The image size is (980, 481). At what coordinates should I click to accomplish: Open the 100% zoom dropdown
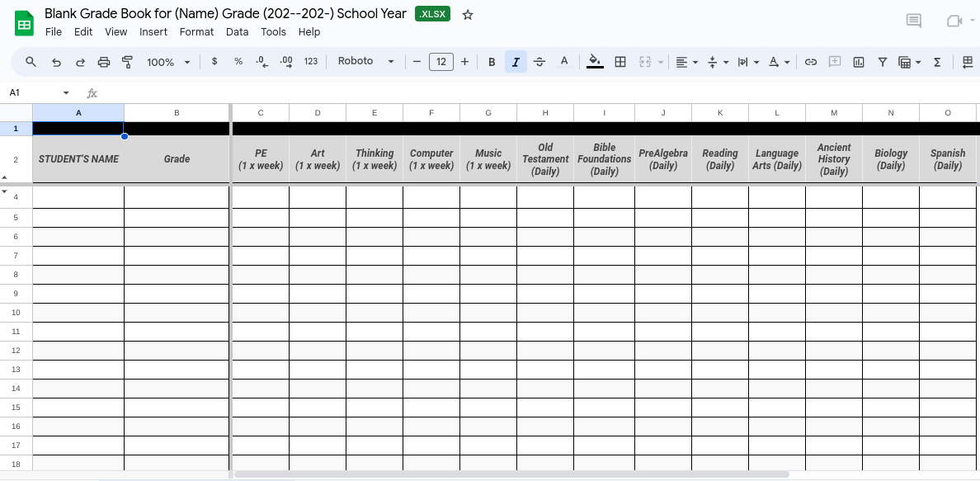click(x=167, y=62)
